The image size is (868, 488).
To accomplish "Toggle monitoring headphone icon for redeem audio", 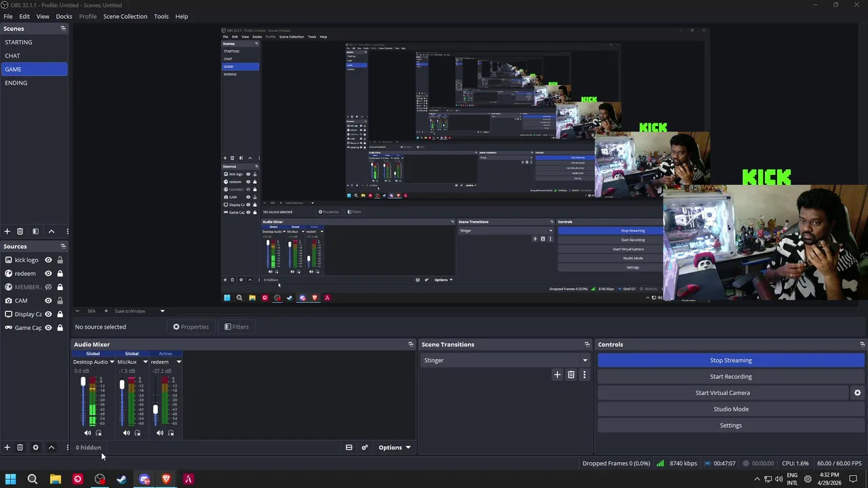I will pyautogui.click(x=171, y=433).
